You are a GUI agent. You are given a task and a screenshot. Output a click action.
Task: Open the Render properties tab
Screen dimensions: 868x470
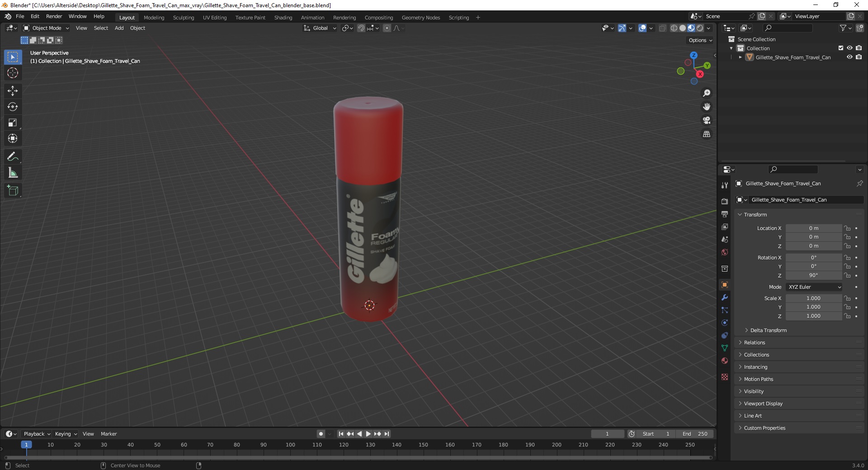point(725,201)
